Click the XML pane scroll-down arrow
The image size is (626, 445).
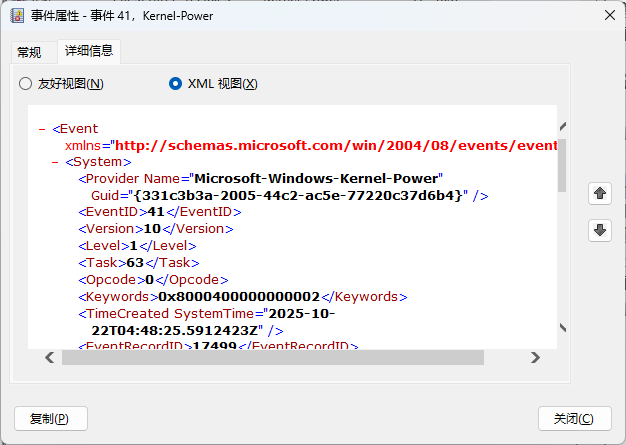coord(562,328)
